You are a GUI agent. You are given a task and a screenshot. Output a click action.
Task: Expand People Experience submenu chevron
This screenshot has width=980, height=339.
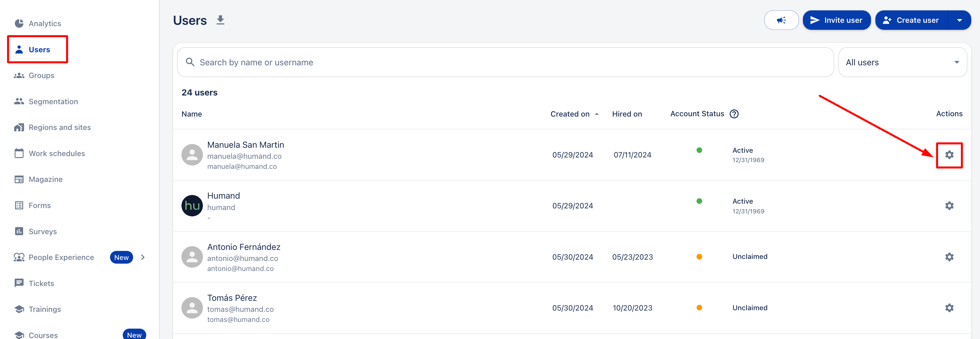pyautogui.click(x=143, y=257)
